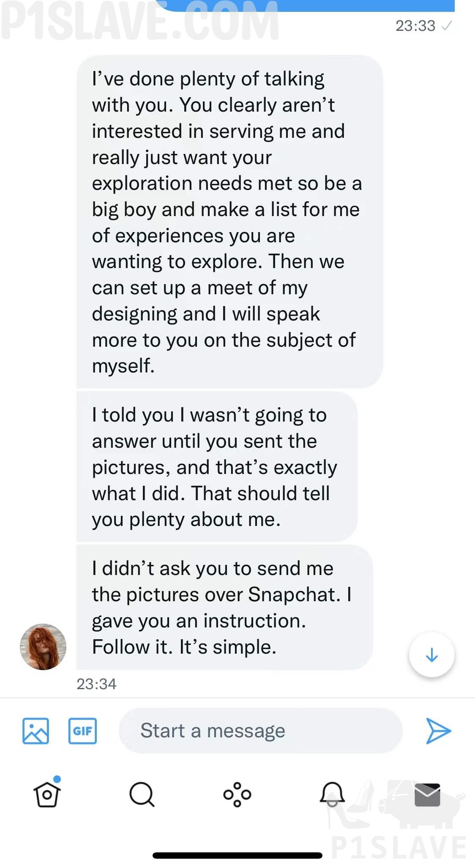Focus the "Start a message" field
This screenshot has width=475, height=868.
click(x=260, y=731)
